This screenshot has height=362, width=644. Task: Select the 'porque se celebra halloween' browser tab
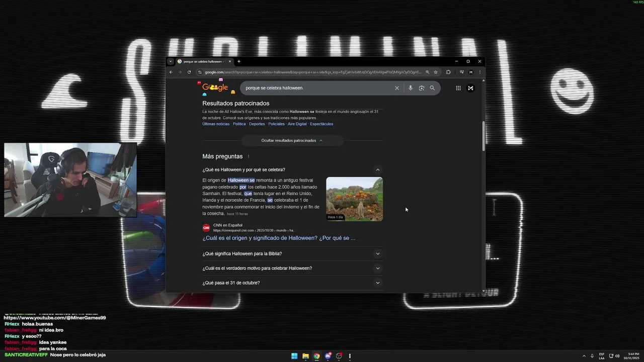coord(204,61)
